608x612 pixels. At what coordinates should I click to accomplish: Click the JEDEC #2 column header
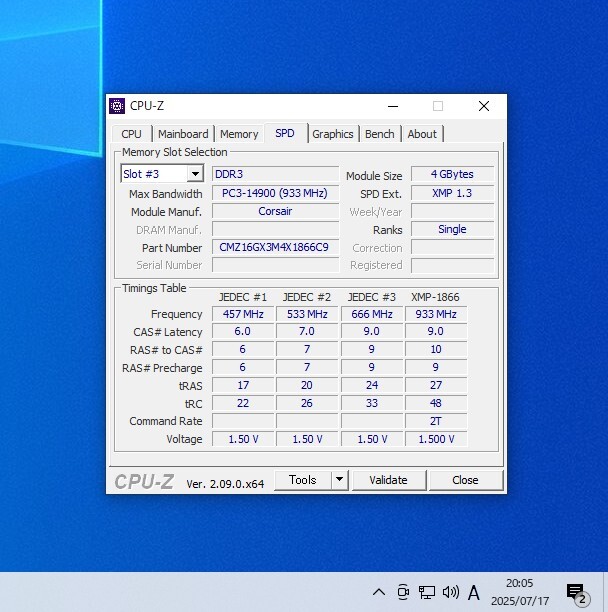307,297
